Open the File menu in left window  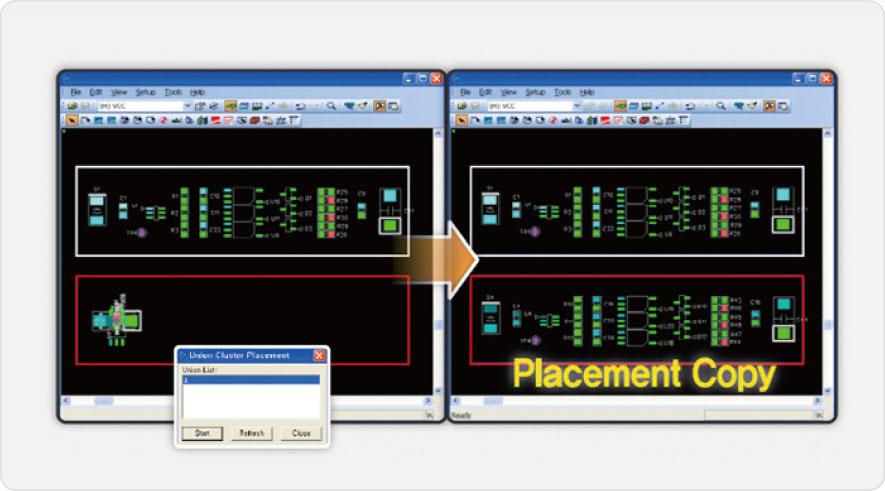tap(74, 92)
